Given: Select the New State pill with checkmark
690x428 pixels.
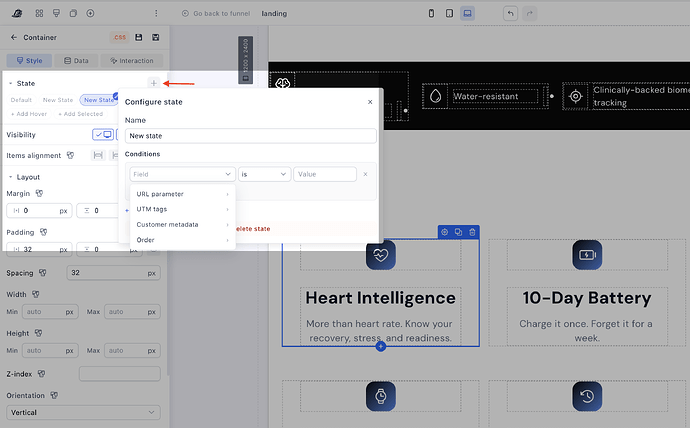Looking at the screenshot, I should pos(99,100).
